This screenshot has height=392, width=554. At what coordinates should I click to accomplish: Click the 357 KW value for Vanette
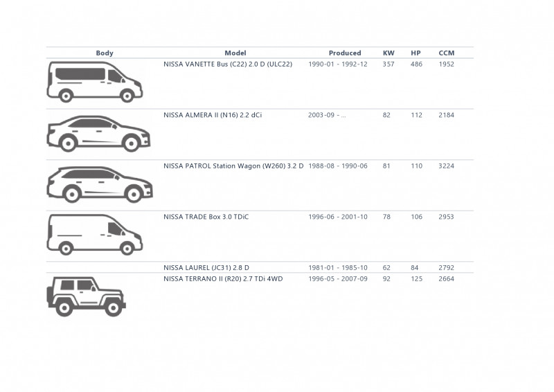tap(388, 64)
